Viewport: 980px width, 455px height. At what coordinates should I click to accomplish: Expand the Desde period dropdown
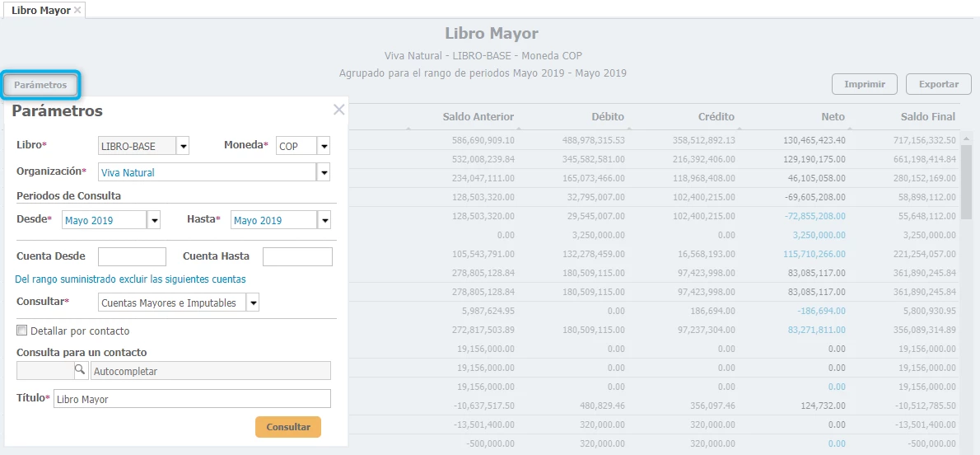coord(154,220)
